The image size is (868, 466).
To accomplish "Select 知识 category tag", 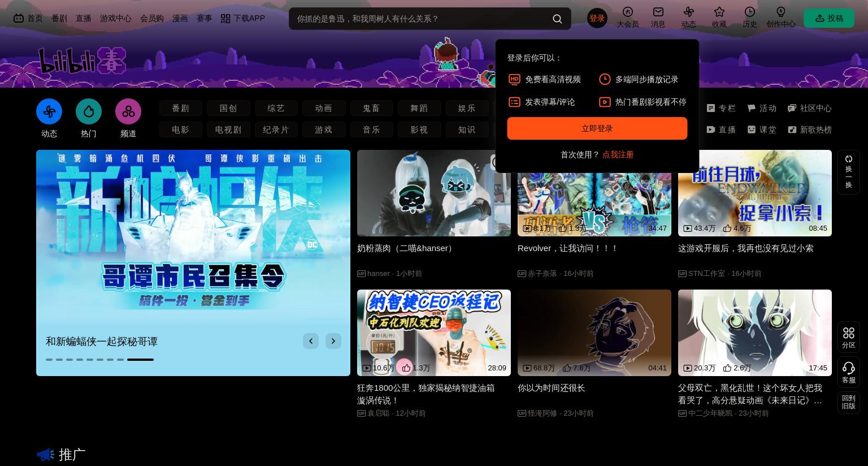I will (x=467, y=130).
